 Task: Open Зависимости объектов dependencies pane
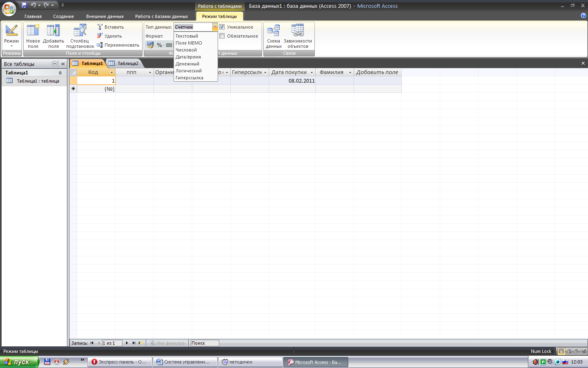(x=298, y=36)
